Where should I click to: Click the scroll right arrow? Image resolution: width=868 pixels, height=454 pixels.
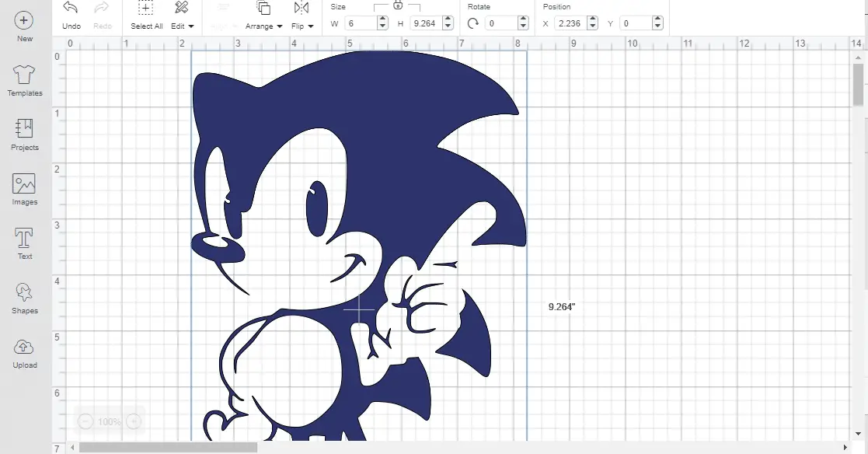(845, 447)
